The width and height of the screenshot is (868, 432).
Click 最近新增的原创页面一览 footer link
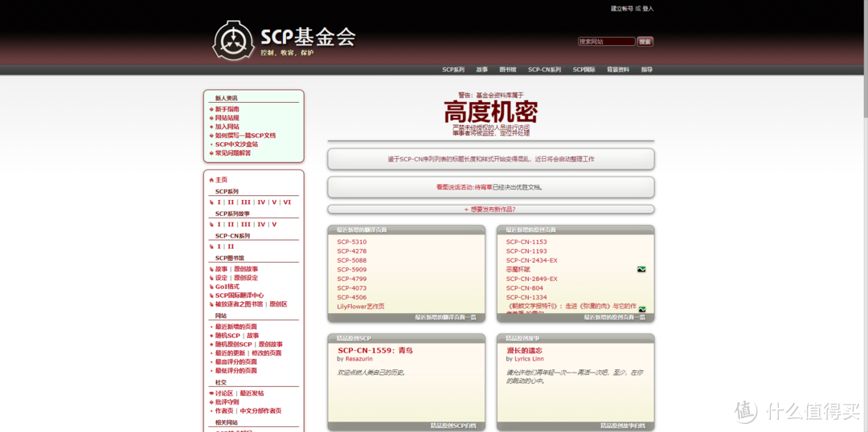(615, 317)
